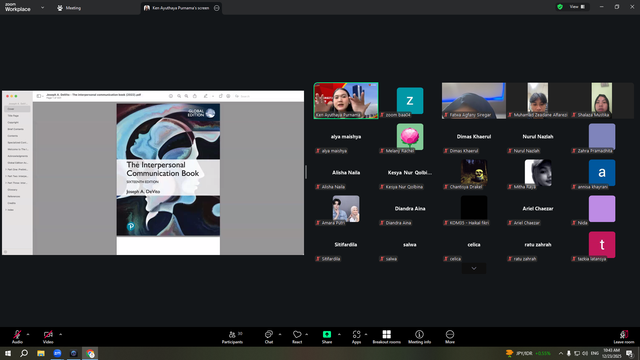Click Nida's purple avatar tile

(x=602, y=209)
